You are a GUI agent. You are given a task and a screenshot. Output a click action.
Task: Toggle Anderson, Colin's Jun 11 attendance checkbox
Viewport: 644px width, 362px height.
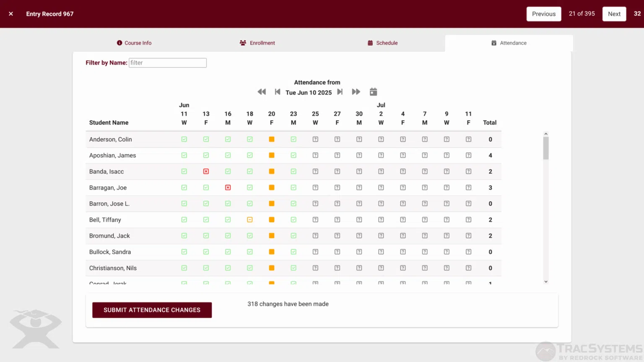184,139
